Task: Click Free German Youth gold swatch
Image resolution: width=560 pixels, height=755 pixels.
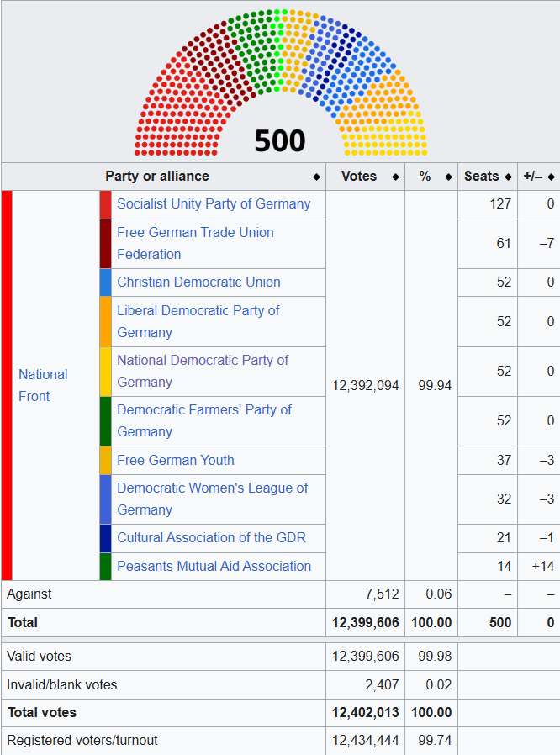Action: 105,461
